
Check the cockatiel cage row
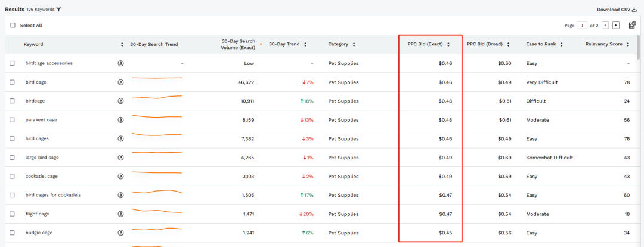point(13,177)
